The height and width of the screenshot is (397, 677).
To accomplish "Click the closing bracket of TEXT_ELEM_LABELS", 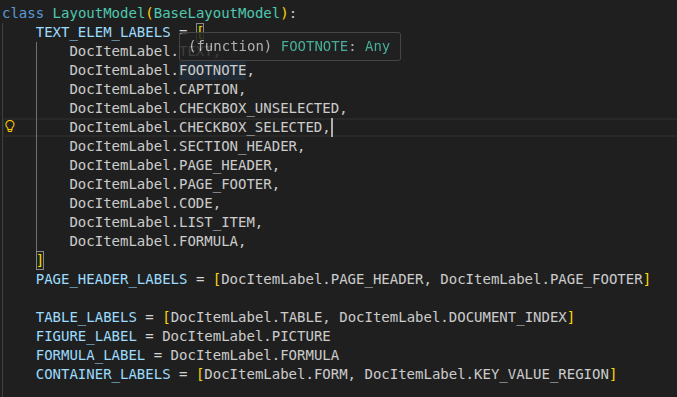I will 40,260.
